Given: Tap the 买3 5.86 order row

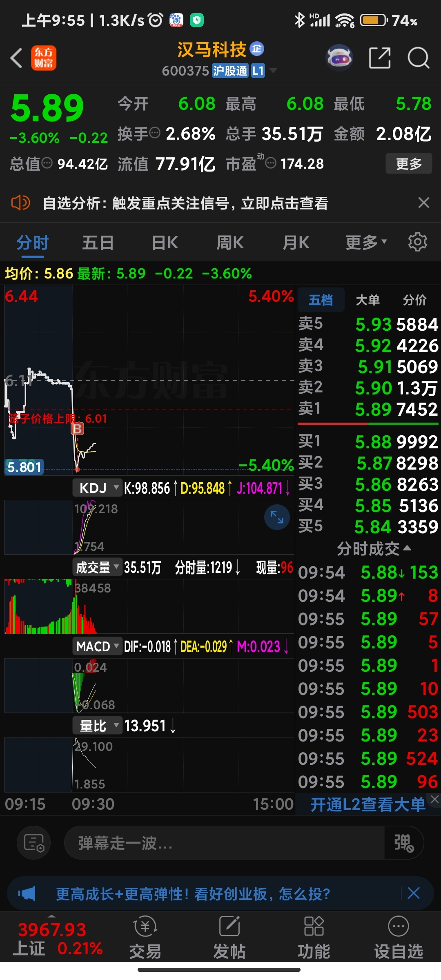Looking at the screenshot, I should coord(368,484).
